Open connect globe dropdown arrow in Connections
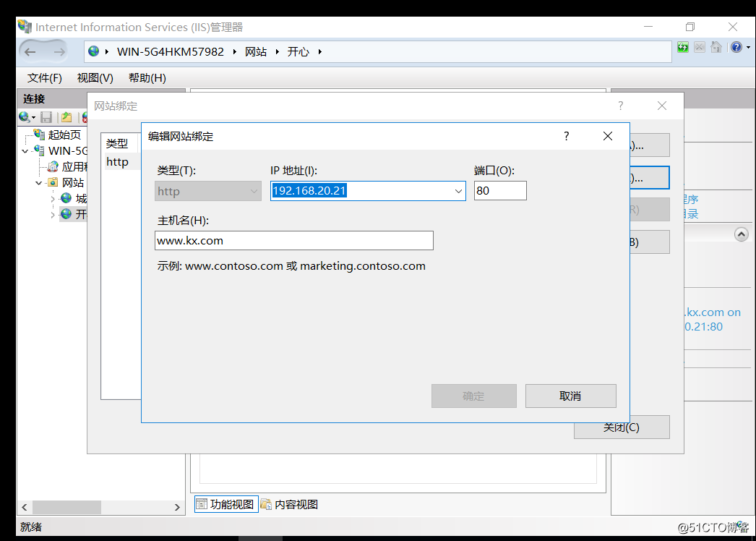The width and height of the screenshot is (756, 541). [33, 118]
